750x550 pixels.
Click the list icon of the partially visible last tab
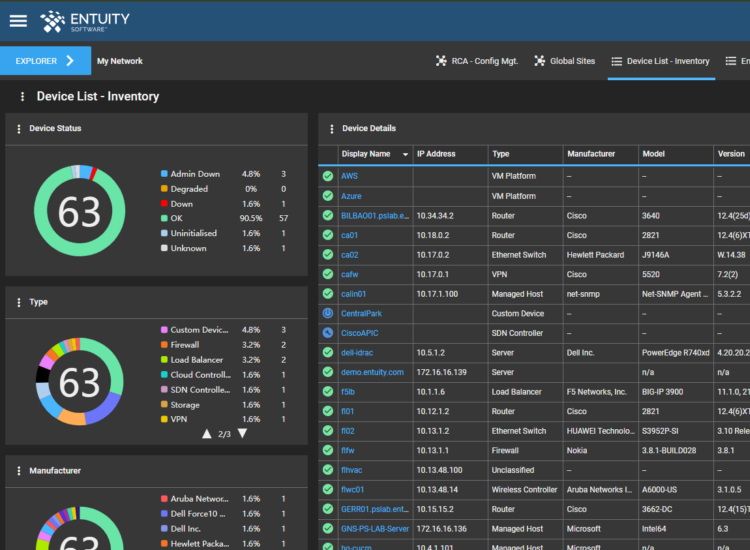point(730,61)
